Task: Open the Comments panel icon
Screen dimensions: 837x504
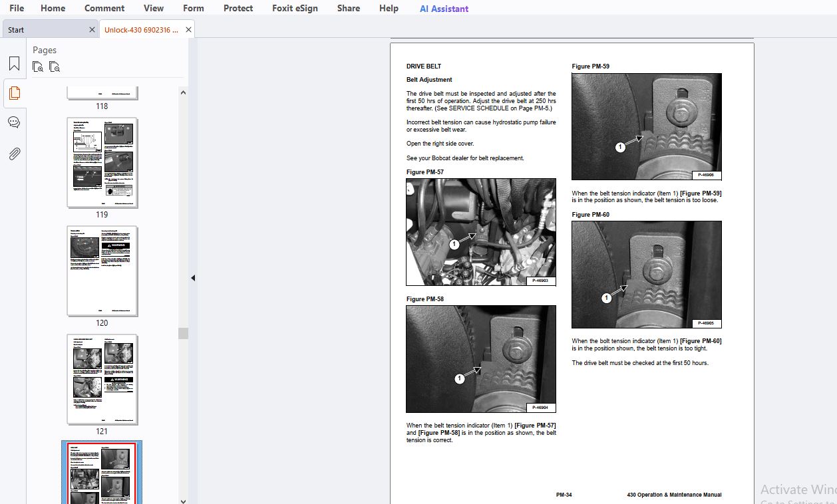Action: click(x=14, y=122)
